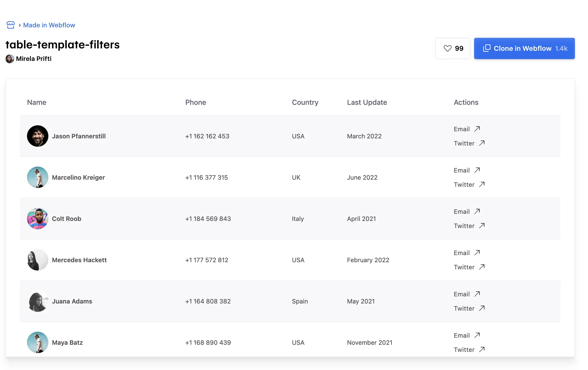Screen dimensions: 588x370
Task: Select the name Juana Adams
Action: (72, 301)
